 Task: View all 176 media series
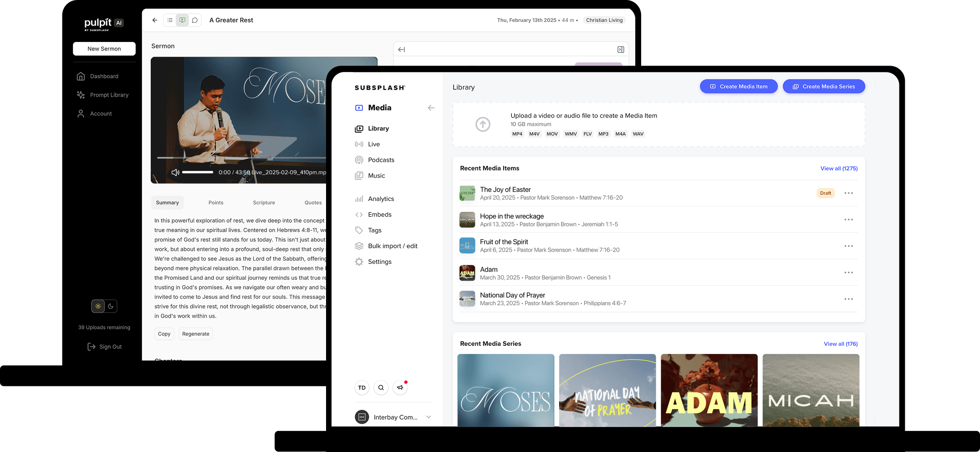(x=841, y=344)
